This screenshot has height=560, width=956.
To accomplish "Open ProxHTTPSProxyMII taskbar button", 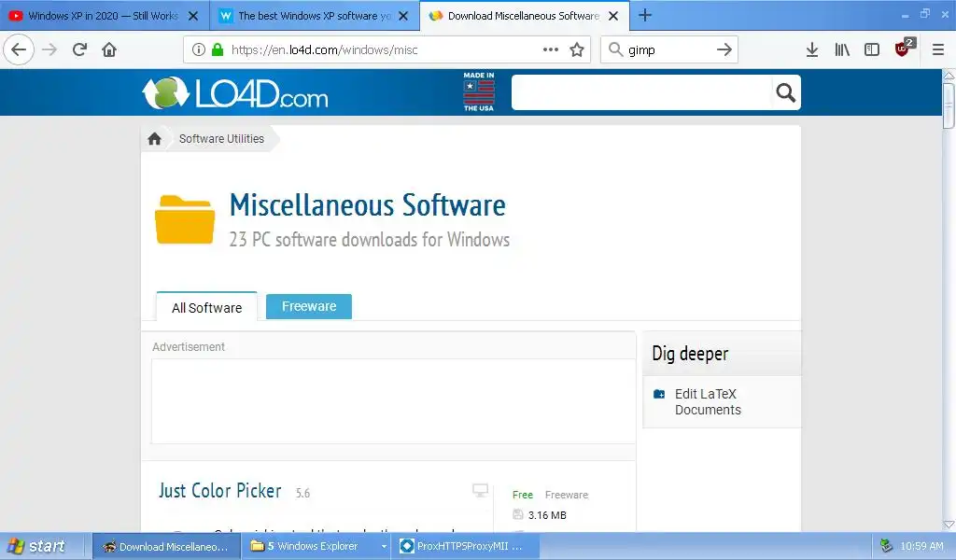I will click(467, 547).
